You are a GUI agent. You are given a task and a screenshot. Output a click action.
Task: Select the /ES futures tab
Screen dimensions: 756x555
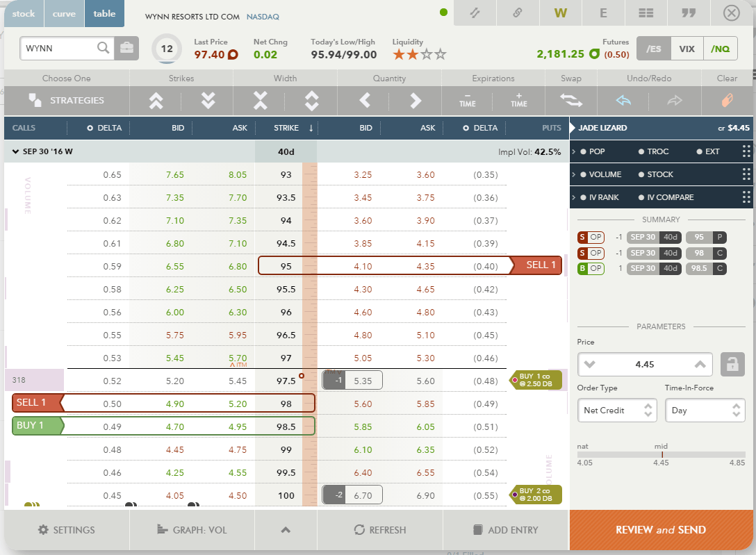pos(654,49)
